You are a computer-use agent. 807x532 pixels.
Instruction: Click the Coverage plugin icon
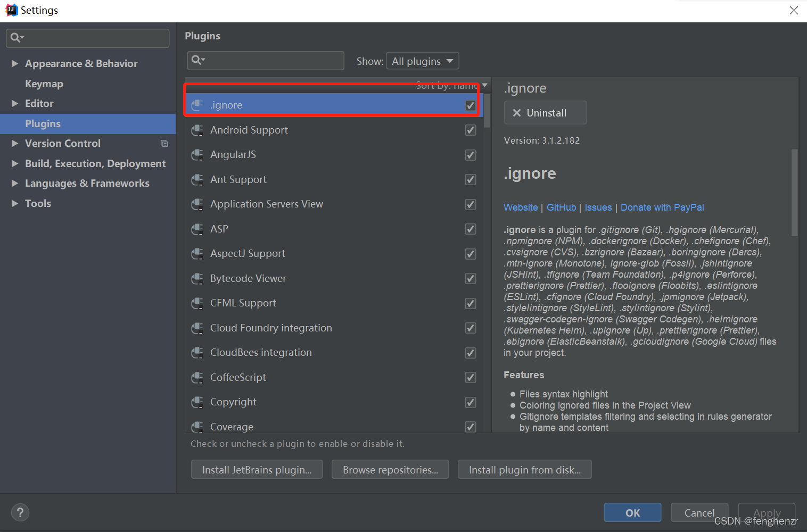(x=197, y=427)
